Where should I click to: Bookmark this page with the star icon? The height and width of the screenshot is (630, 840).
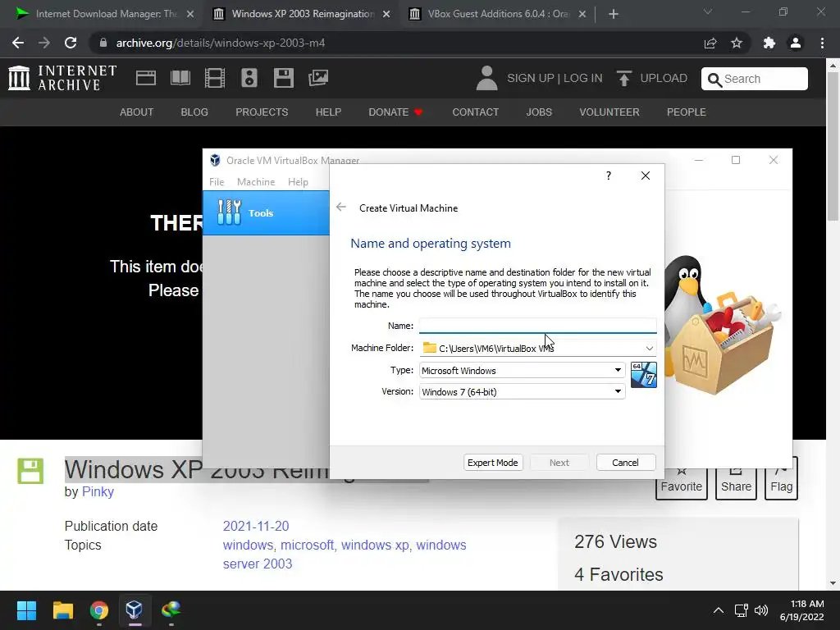click(737, 43)
